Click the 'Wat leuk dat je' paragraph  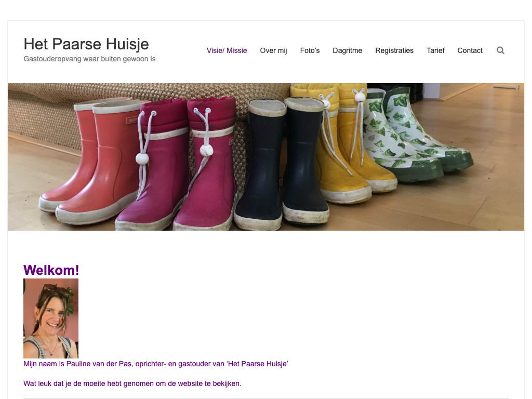(132, 383)
